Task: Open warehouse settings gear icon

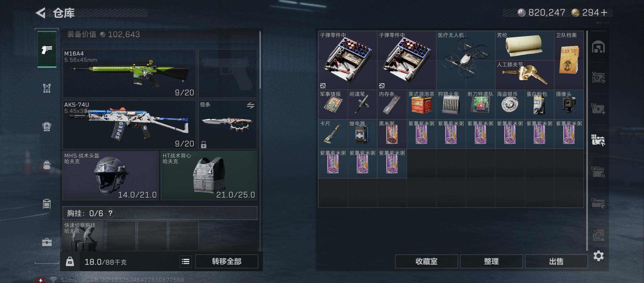Action: point(598,256)
